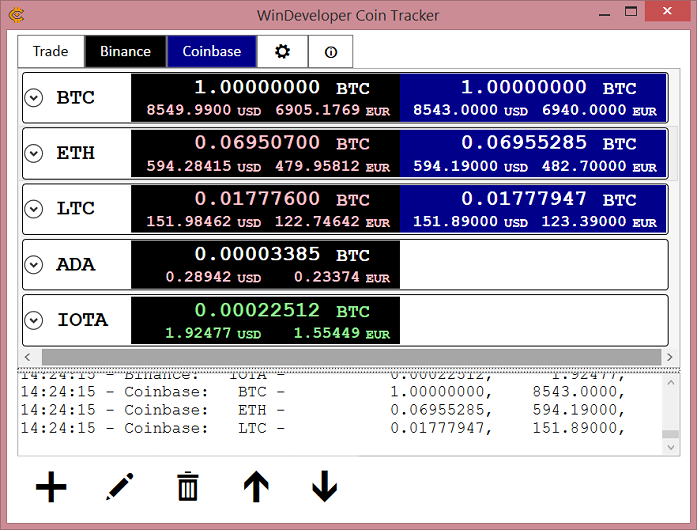This screenshot has width=697, height=530.
Task: Click the Coinbase BTC log line
Action: [323, 392]
